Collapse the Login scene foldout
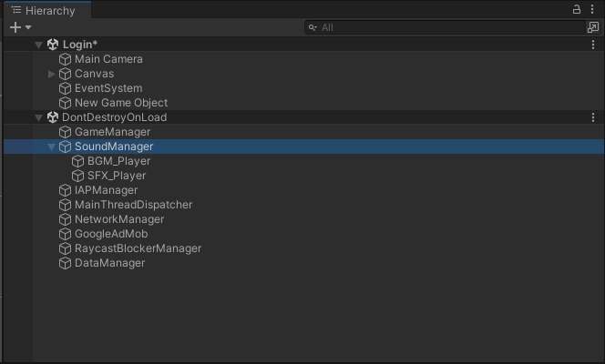 pyautogui.click(x=38, y=45)
